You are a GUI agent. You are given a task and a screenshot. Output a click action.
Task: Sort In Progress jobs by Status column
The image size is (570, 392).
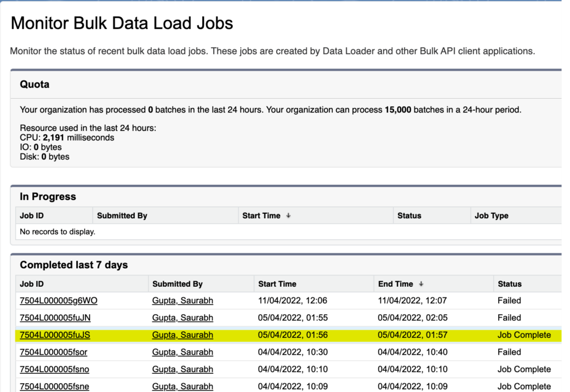coord(409,215)
